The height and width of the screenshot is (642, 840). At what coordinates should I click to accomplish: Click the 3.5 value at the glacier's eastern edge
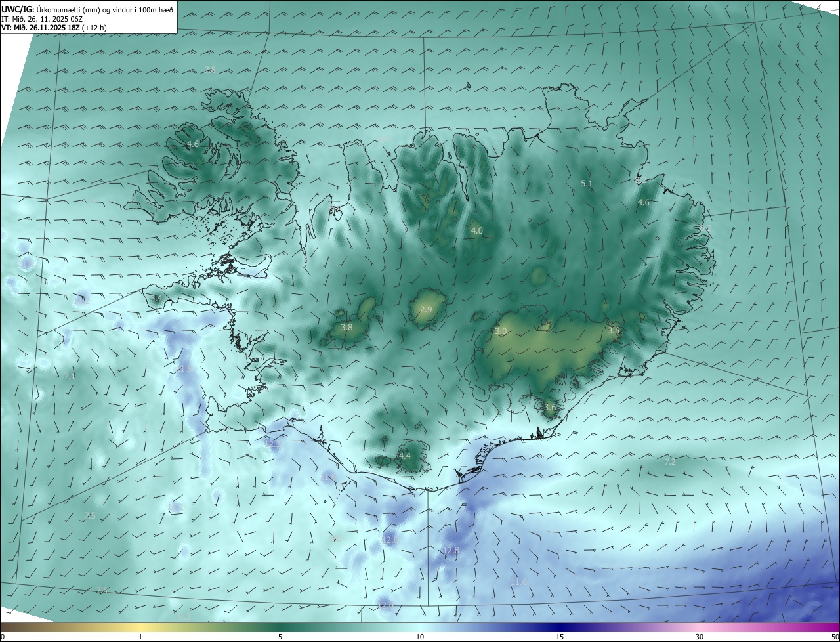click(614, 331)
